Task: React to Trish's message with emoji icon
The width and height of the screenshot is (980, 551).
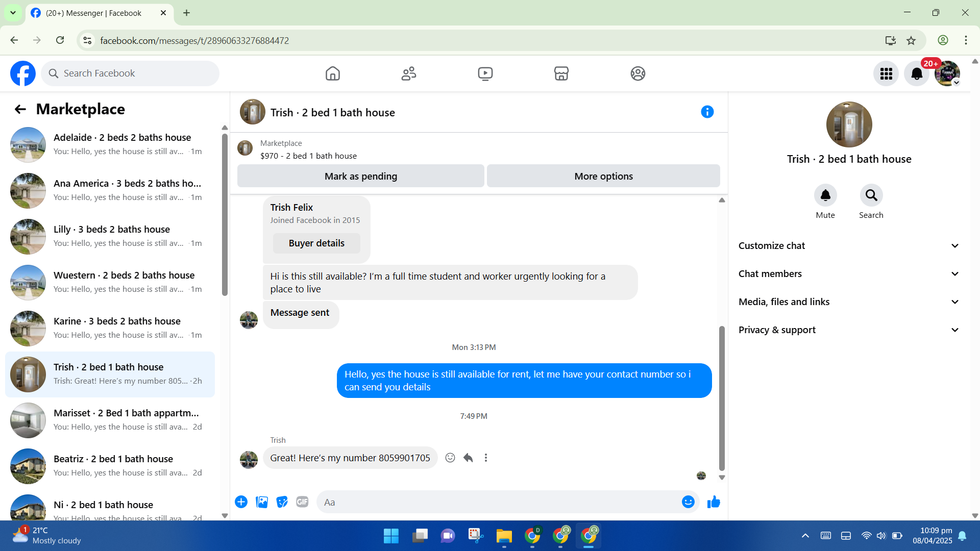Action: (450, 458)
